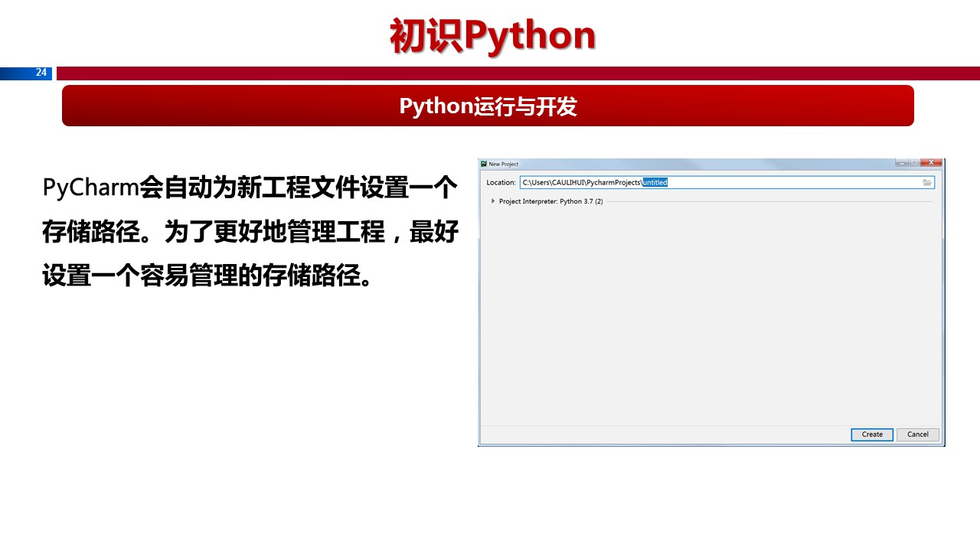Select the red 'Python运行与开发' banner

(x=488, y=106)
